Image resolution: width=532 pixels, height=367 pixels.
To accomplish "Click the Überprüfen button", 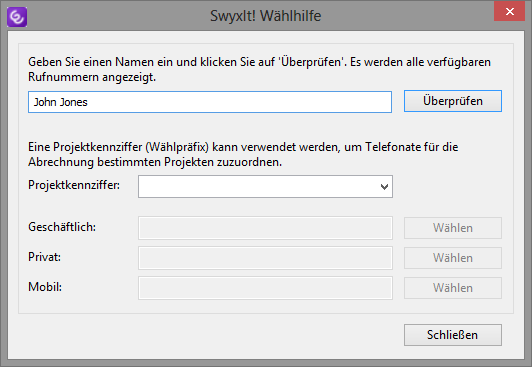I will (x=453, y=101).
